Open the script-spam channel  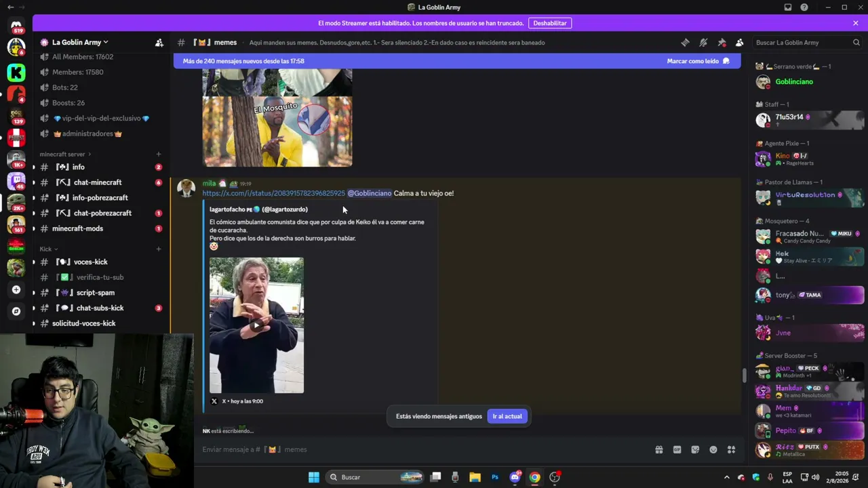coord(100,293)
